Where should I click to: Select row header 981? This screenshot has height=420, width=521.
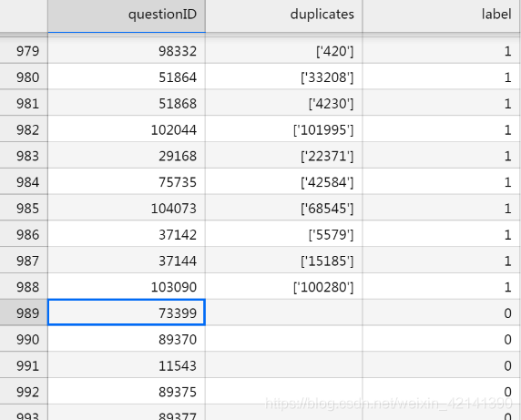click(x=24, y=103)
